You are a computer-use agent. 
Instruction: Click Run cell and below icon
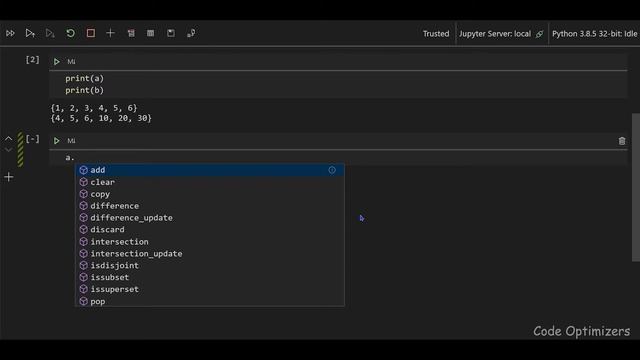click(x=50, y=33)
